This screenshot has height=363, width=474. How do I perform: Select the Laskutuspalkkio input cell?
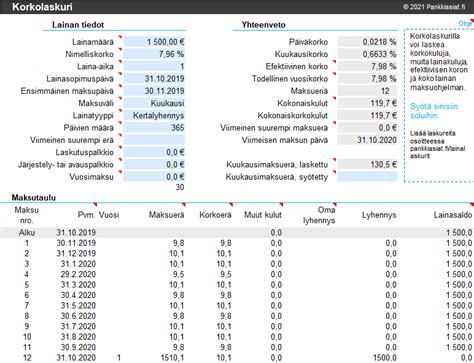tap(154, 152)
